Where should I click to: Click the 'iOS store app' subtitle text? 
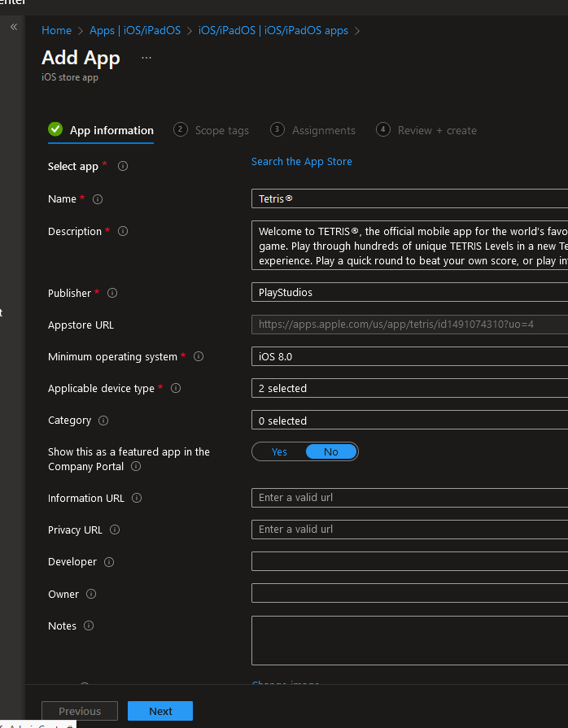(x=70, y=77)
